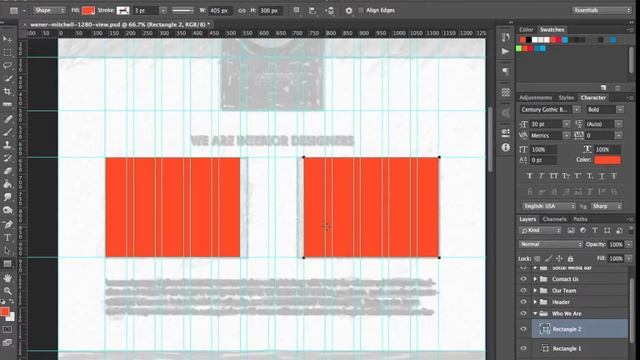The width and height of the screenshot is (640, 360).
Task: Apply Underline text style
Action: tap(602, 176)
